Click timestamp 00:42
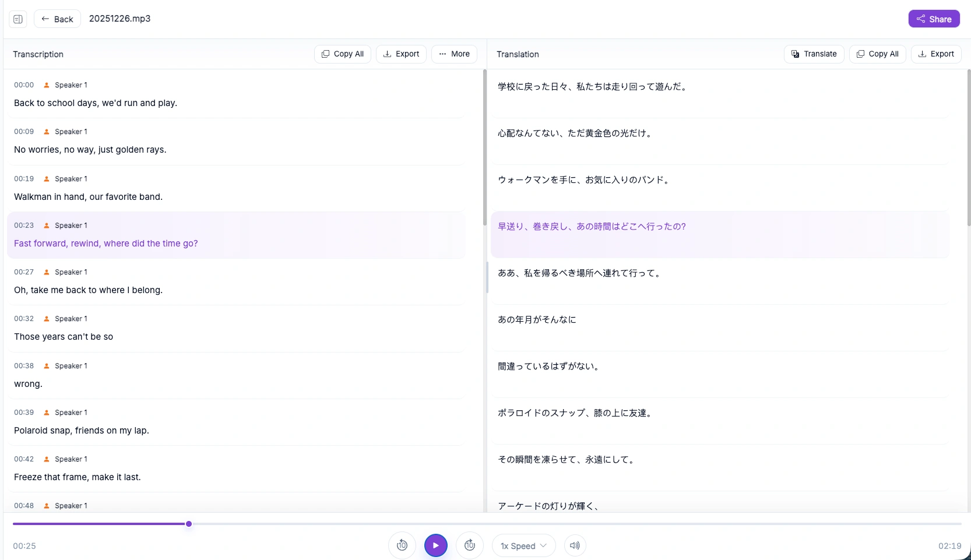971x560 pixels. click(x=24, y=459)
